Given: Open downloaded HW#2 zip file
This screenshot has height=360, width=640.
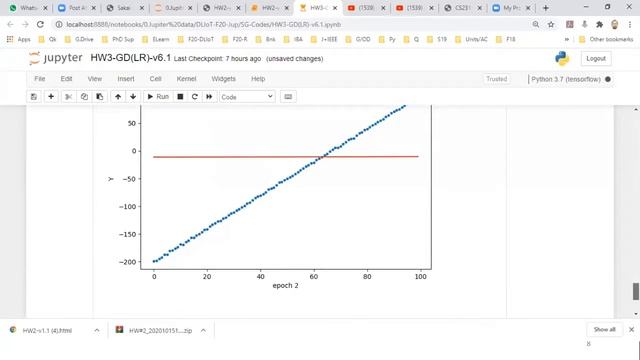Looking at the screenshot, I should click(160, 330).
